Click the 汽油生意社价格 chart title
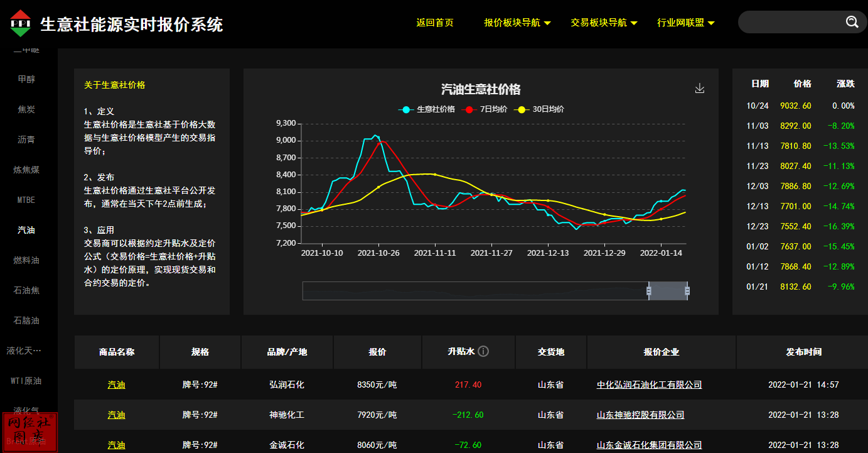This screenshot has height=453, width=868. point(481,89)
